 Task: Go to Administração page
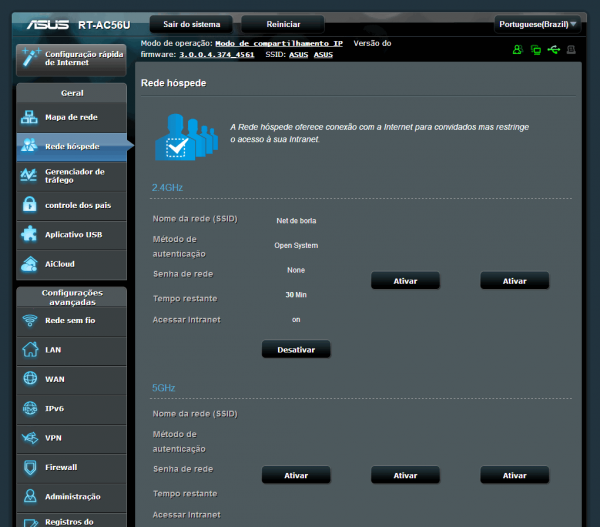(72, 497)
